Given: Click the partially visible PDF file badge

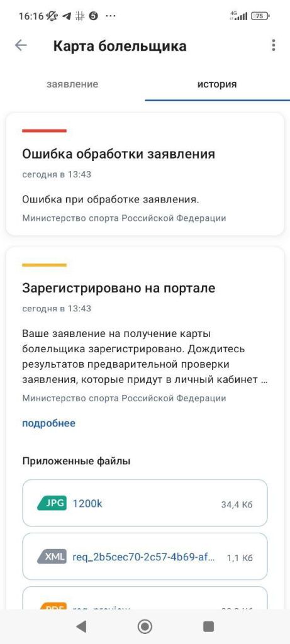Looking at the screenshot, I should (52, 606).
